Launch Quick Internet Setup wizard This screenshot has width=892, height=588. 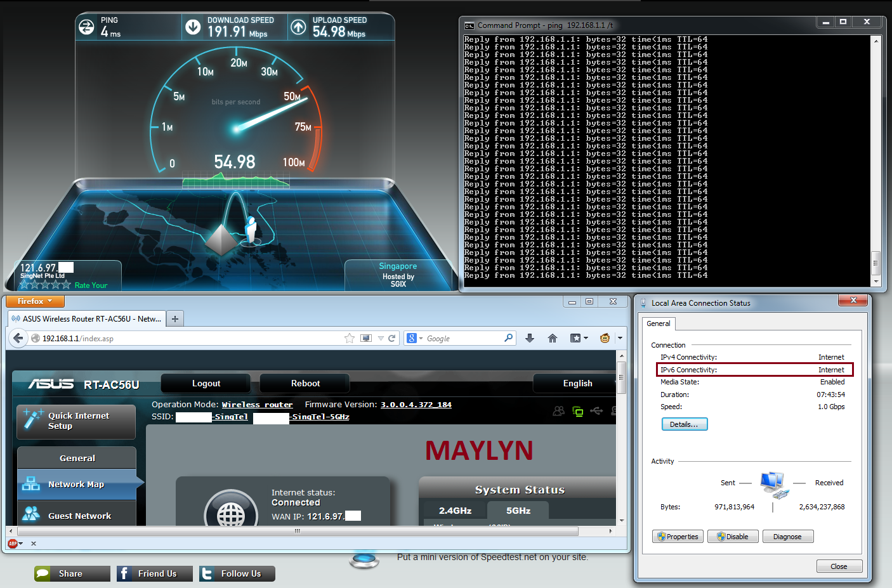click(x=76, y=421)
